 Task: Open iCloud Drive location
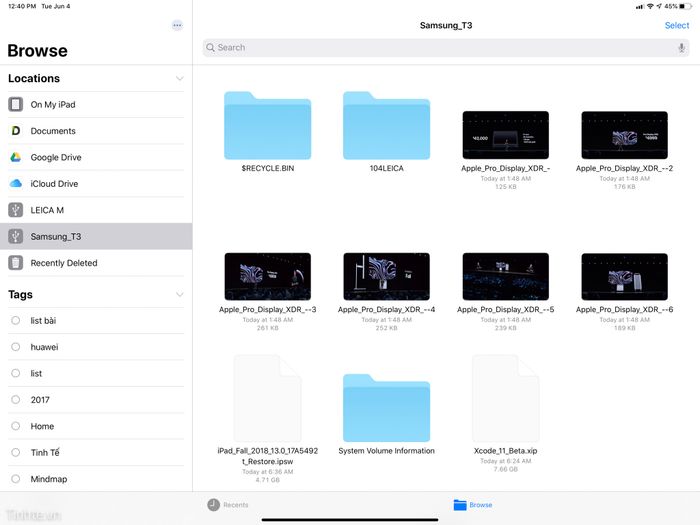[54, 184]
